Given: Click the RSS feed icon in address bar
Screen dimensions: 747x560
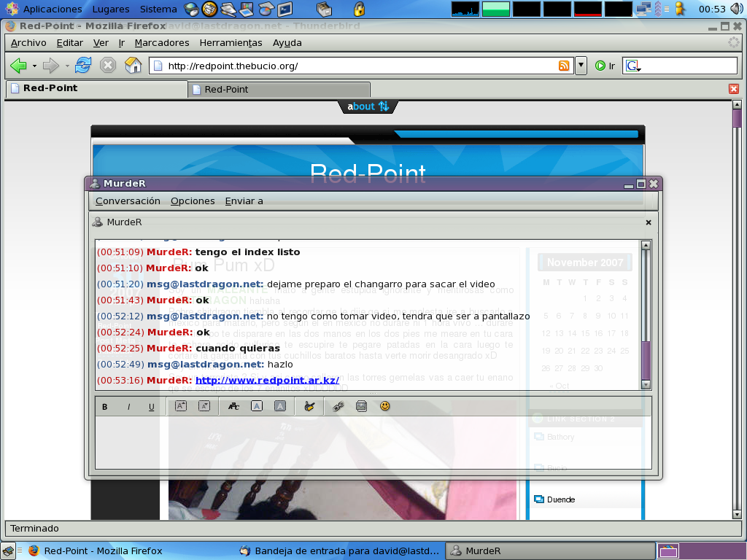Looking at the screenshot, I should 564,66.
